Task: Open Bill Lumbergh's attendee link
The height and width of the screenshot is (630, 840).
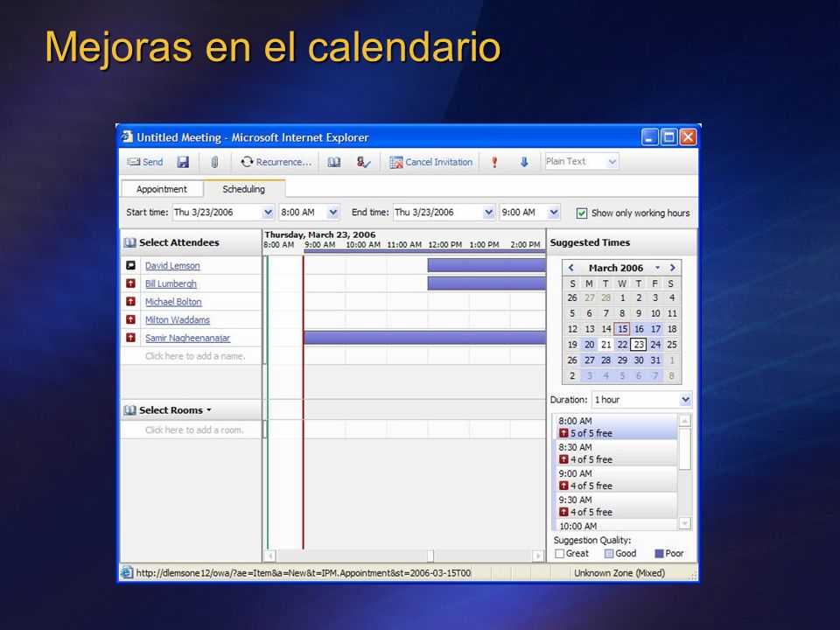Action: pyautogui.click(x=171, y=283)
